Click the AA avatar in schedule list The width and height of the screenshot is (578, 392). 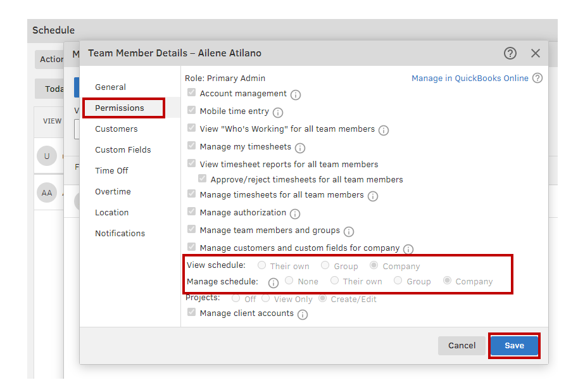47,193
